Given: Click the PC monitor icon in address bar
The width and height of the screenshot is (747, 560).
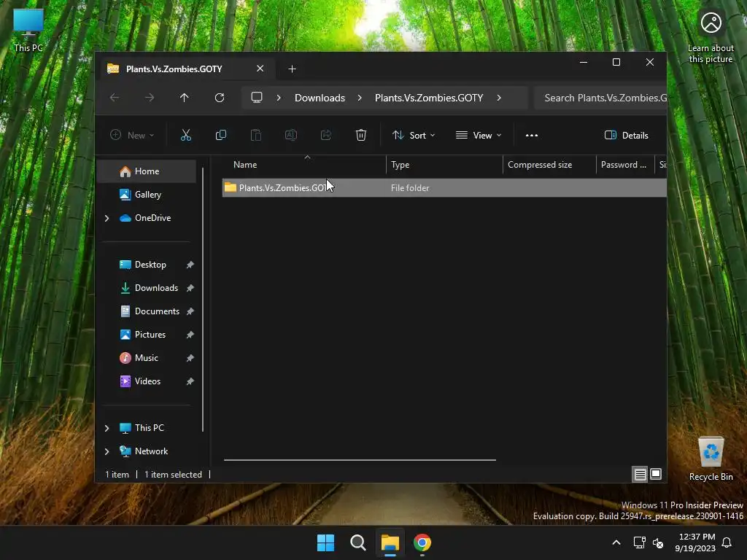Looking at the screenshot, I should [x=257, y=98].
